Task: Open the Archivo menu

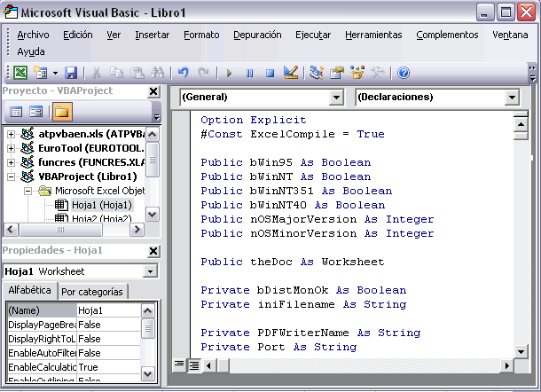Action: coord(33,35)
